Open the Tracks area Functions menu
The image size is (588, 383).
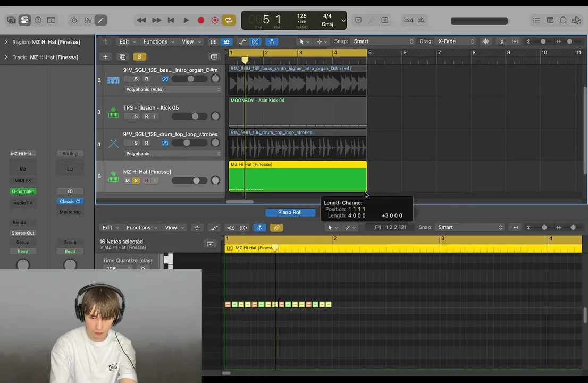pos(158,41)
